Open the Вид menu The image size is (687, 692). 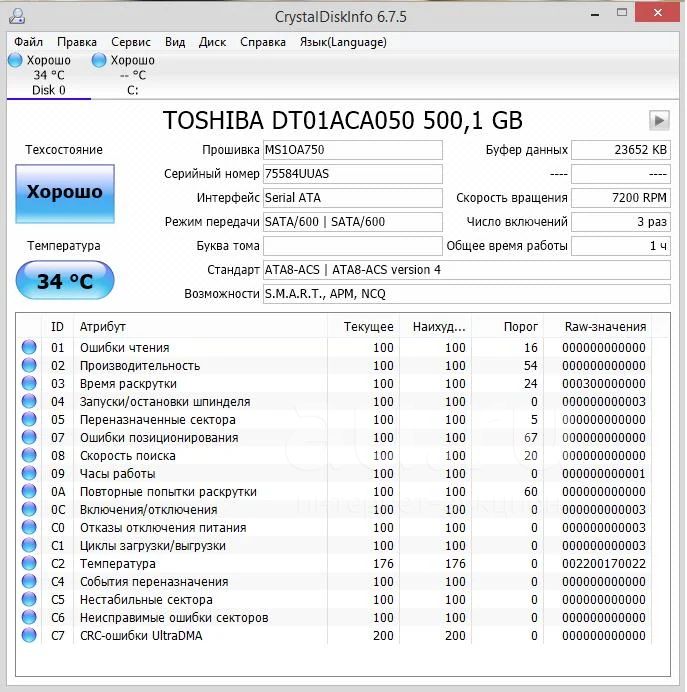coord(175,42)
